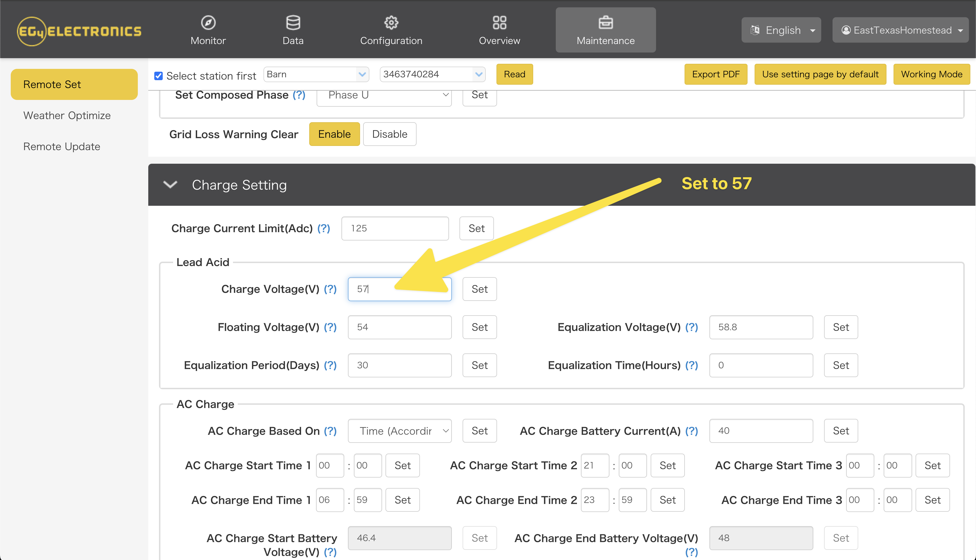Viewport: 976px width, 560px height.
Task: Click Use setting page by default
Action: coord(820,74)
